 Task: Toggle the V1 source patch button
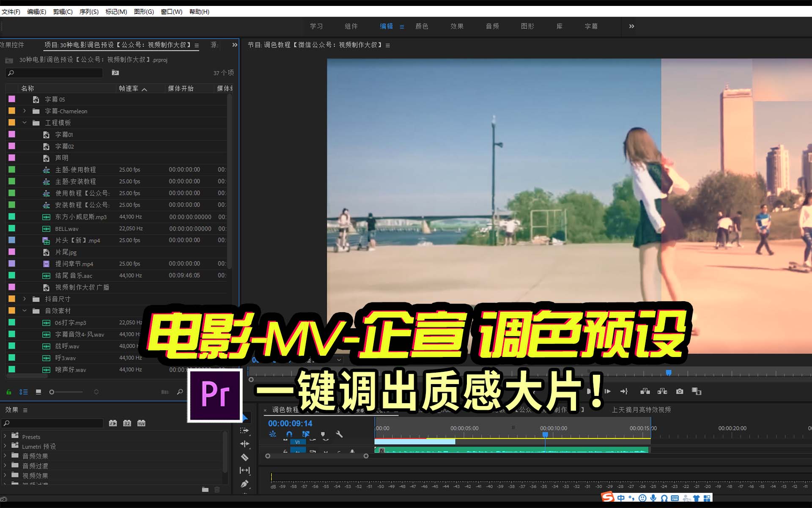point(297,442)
